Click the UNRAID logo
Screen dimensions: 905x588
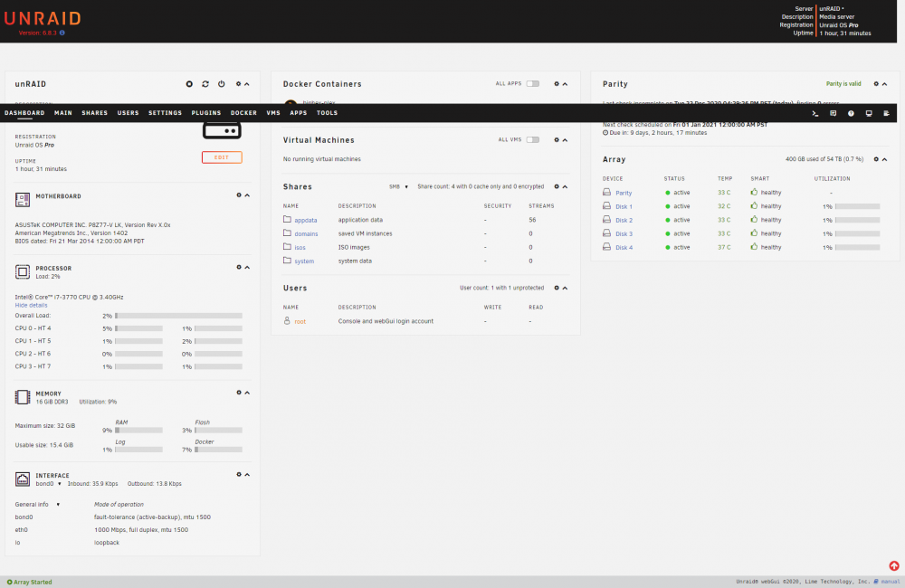click(x=43, y=18)
